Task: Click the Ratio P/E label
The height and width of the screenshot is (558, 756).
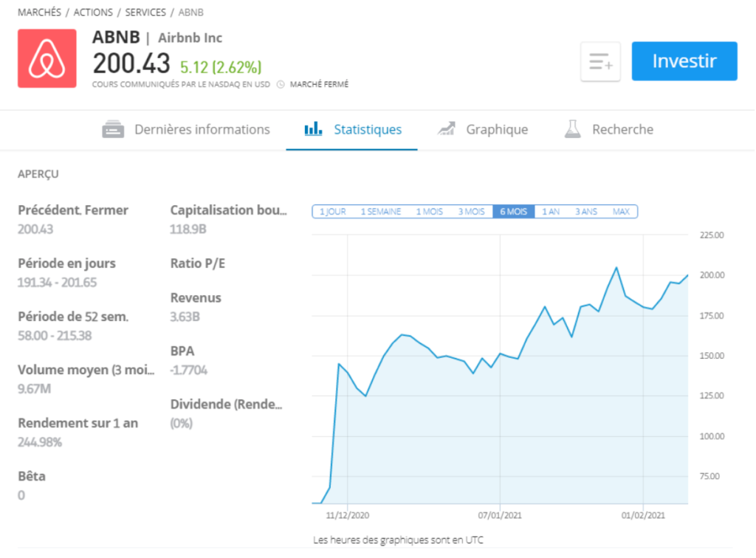Action: pyautogui.click(x=198, y=263)
